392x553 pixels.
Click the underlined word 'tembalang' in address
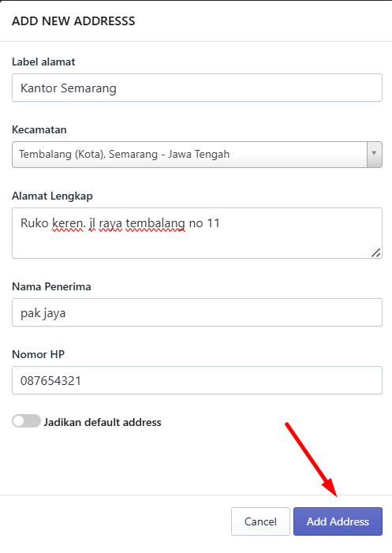[155, 223]
